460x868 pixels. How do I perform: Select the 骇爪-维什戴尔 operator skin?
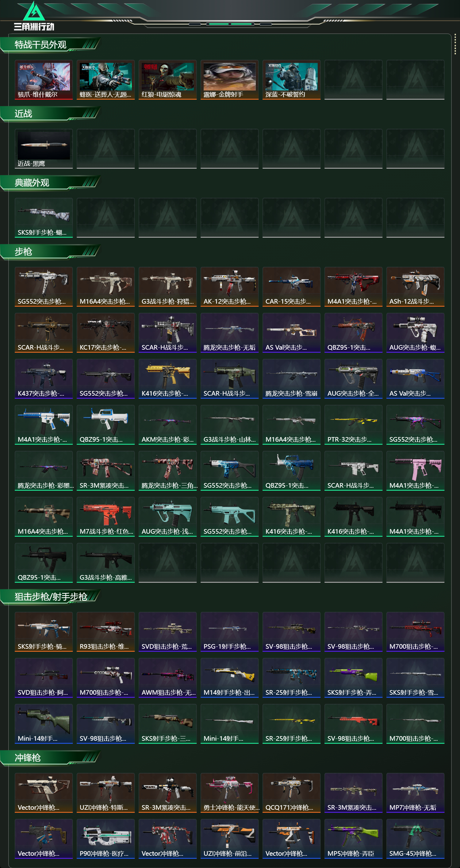pos(44,80)
